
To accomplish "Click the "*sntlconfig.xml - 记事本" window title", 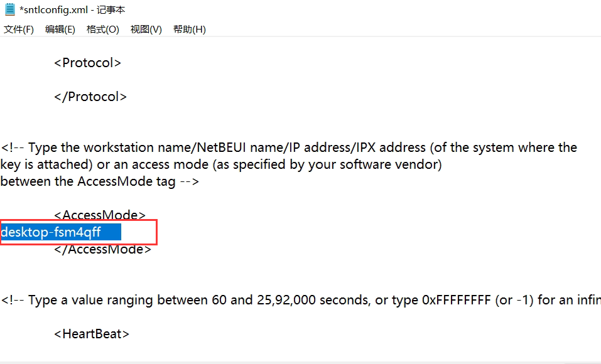I will point(72,9).
